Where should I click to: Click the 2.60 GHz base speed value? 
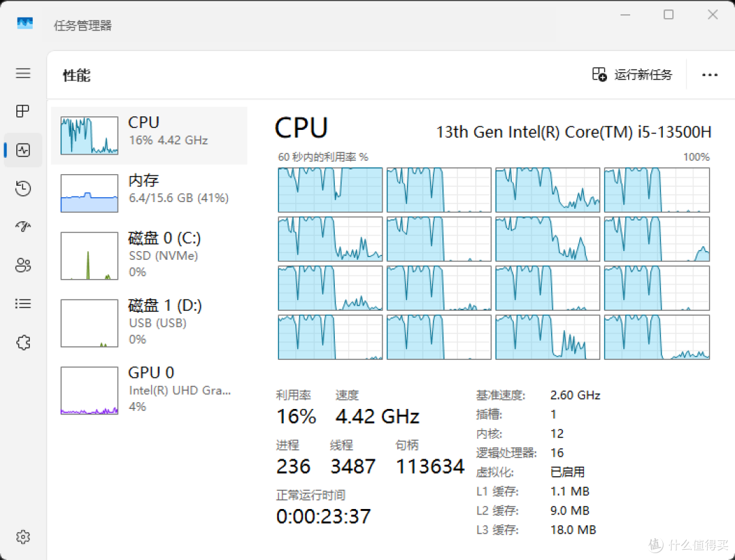[575, 395]
